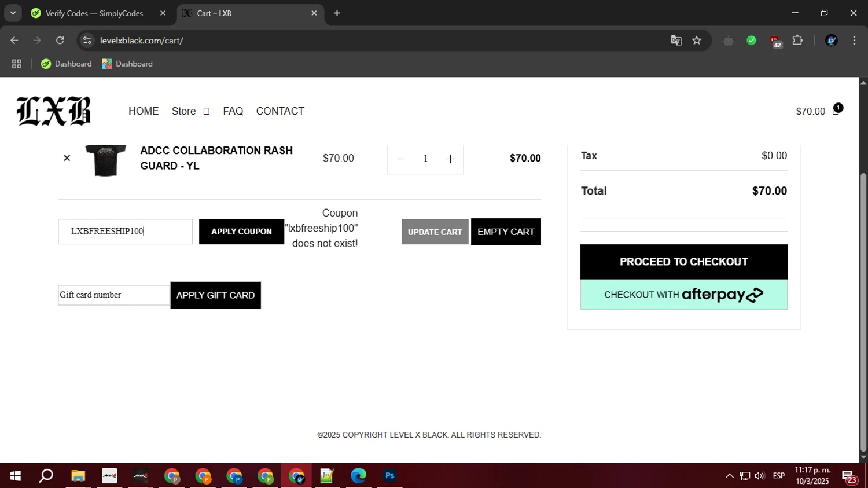
Task: Bookmark this page with the star
Action: click(x=697, y=41)
